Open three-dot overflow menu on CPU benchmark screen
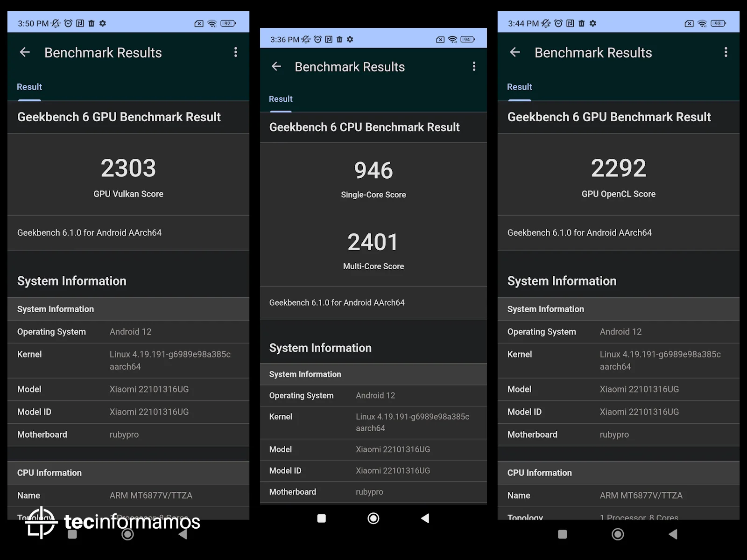The height and width of the screenshot is (560, 747). click(x=474, y=67)
